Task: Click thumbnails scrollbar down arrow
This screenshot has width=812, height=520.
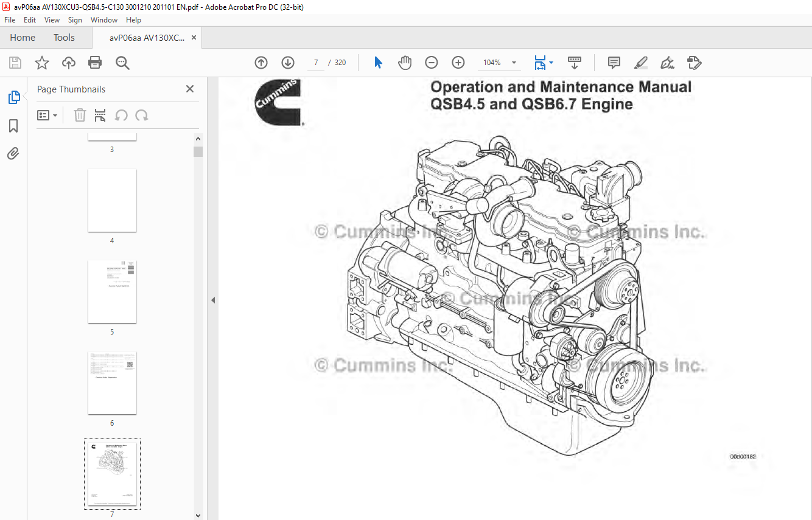Action: 198,515
